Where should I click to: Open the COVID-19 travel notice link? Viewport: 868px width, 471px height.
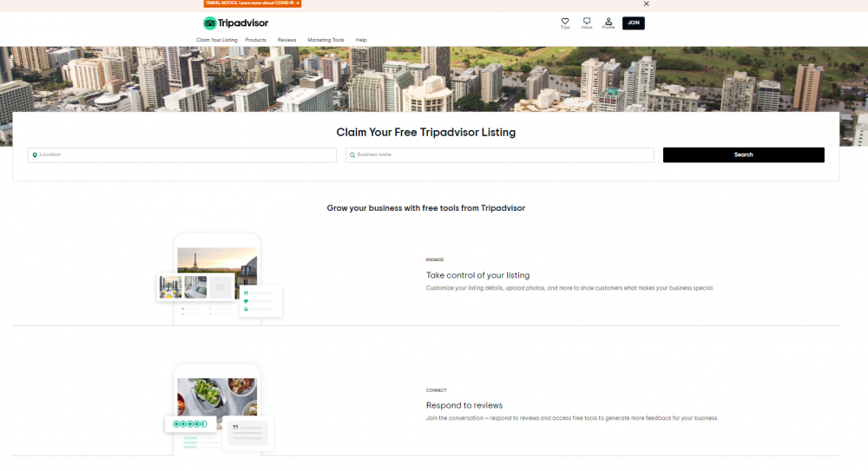(x=253, y=3)
